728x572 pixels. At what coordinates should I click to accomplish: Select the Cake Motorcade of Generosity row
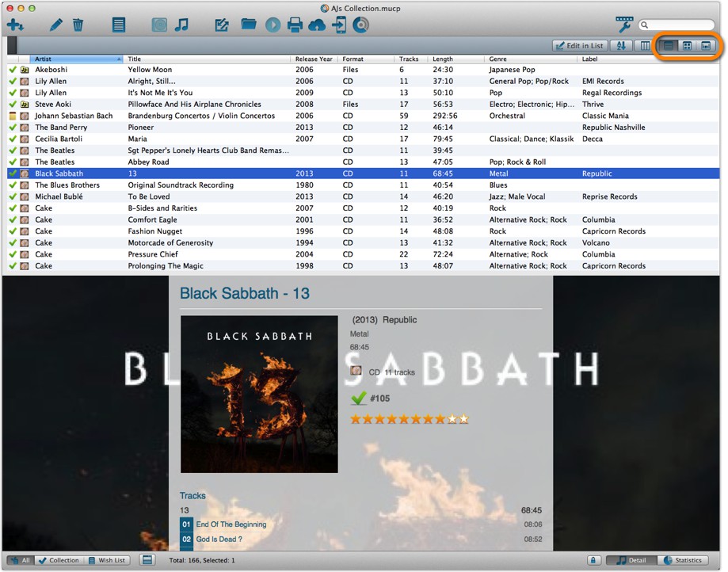tap(364, 242)
